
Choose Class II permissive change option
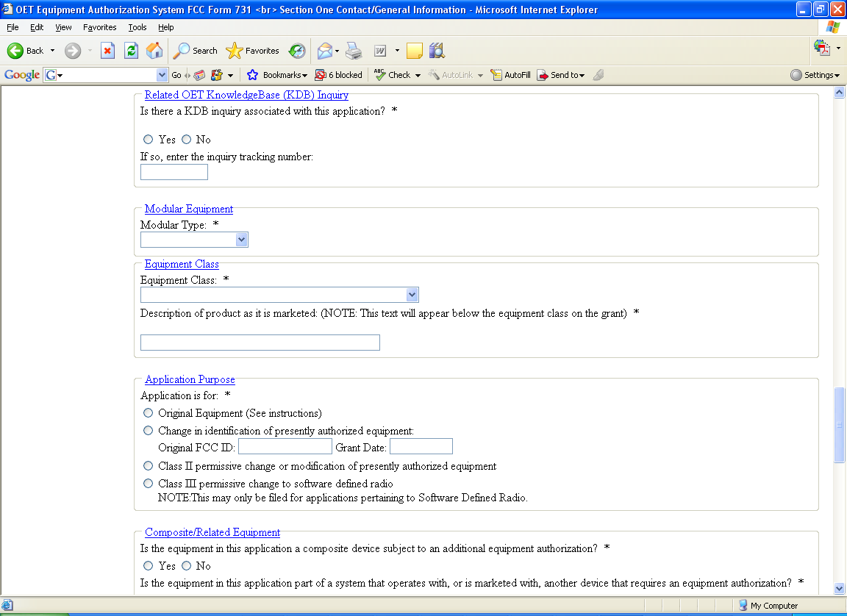pyautogui.click(x=148, y=466)
